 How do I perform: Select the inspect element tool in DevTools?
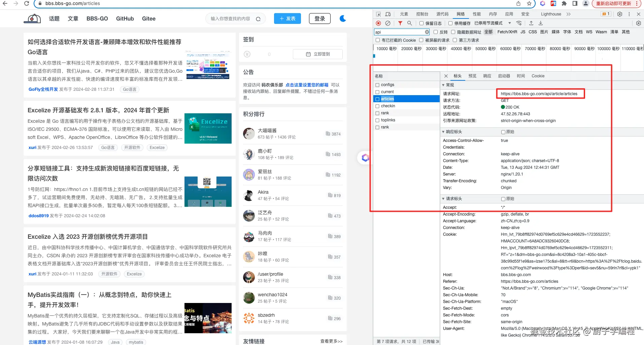pos(378,14)
